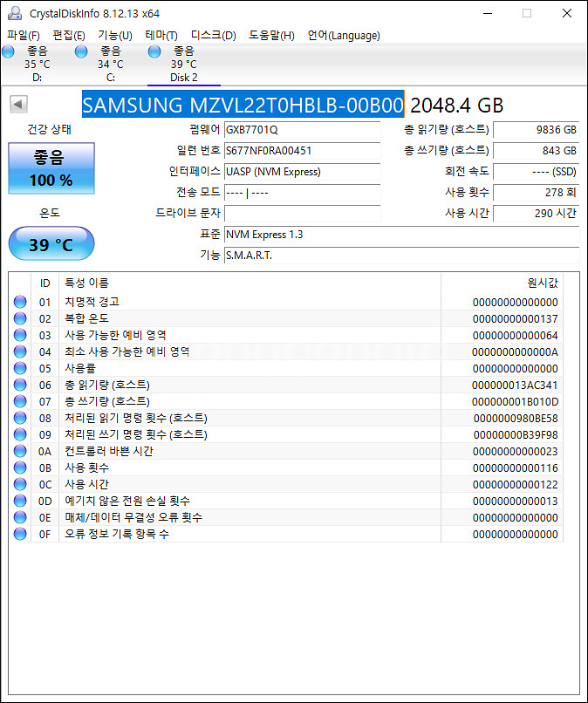Screen dimensions: 588x703
Task: Click the 원시값 column header
Action: (502, 283)
